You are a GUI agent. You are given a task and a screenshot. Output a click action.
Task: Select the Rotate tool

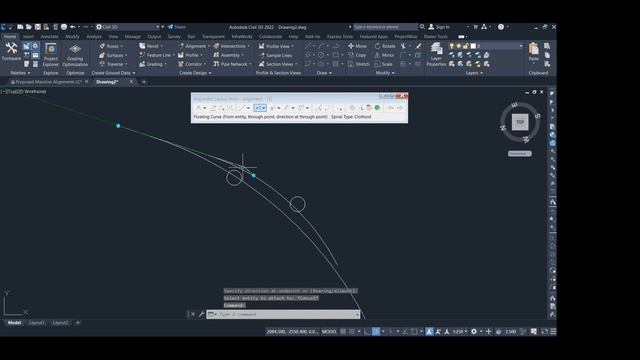(385, 46)
